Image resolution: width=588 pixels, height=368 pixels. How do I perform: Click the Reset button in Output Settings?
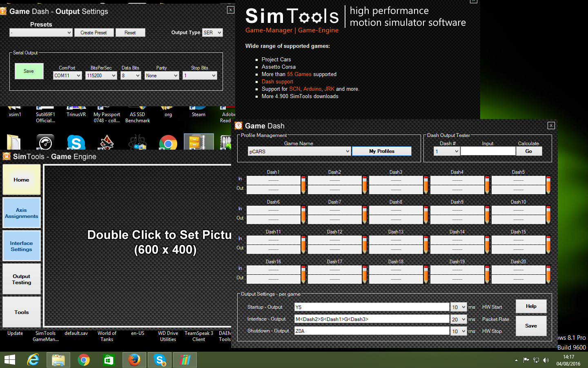click(x=130, y=32)
